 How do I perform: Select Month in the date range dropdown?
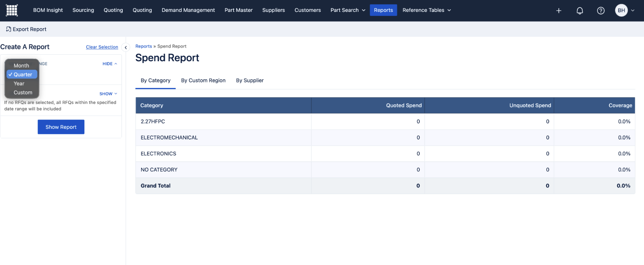[x=21, y=66]
